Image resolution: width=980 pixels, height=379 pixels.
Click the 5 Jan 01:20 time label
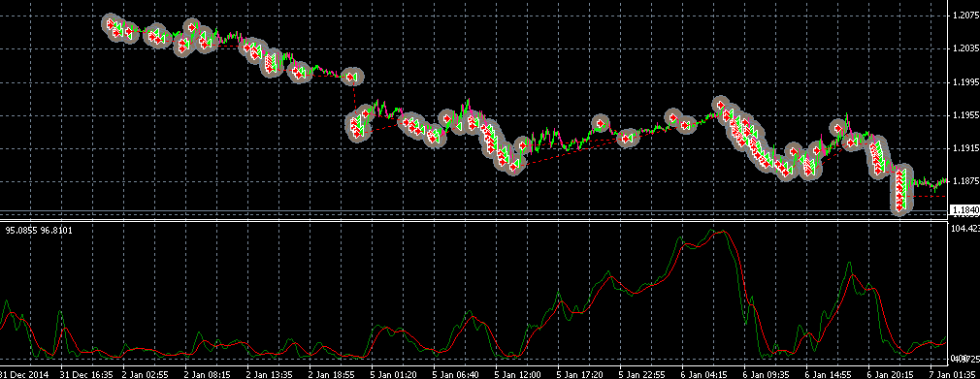coord(394,373)
